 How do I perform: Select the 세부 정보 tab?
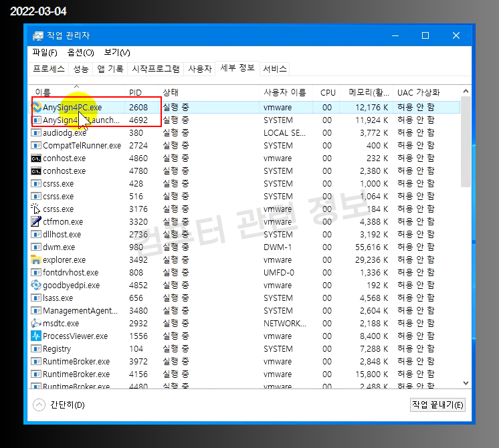tap(237, 68)
